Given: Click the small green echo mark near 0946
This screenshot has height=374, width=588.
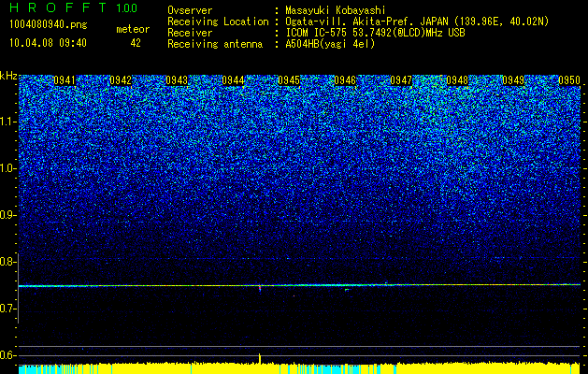Looking at the screenshot, I should [347, 290].
